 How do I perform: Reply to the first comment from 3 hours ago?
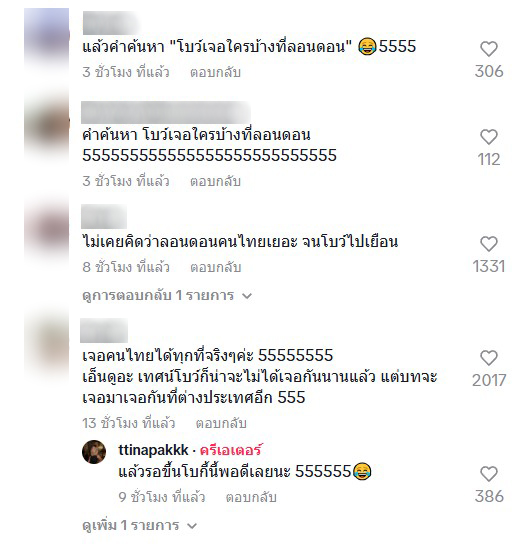coord(215,72)
